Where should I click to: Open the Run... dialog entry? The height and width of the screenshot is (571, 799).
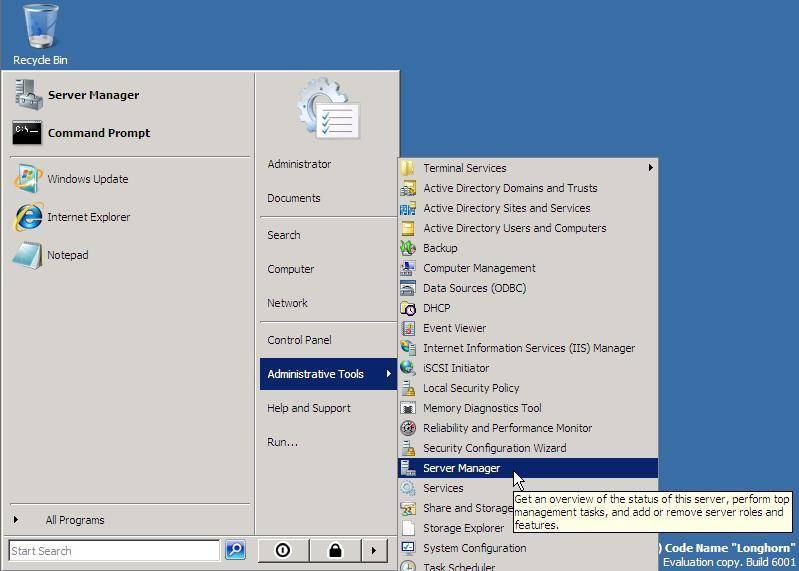coord(282,442)
